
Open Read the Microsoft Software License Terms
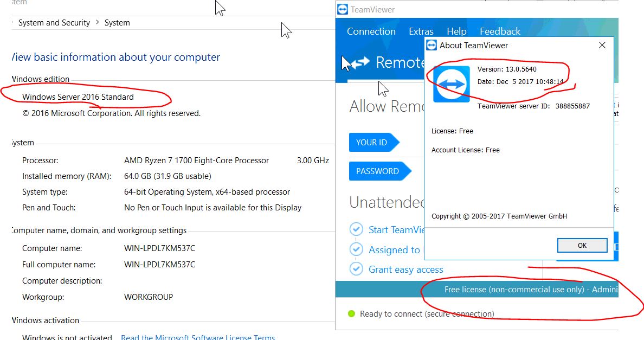pyautogui.click(x=198, y=337)
